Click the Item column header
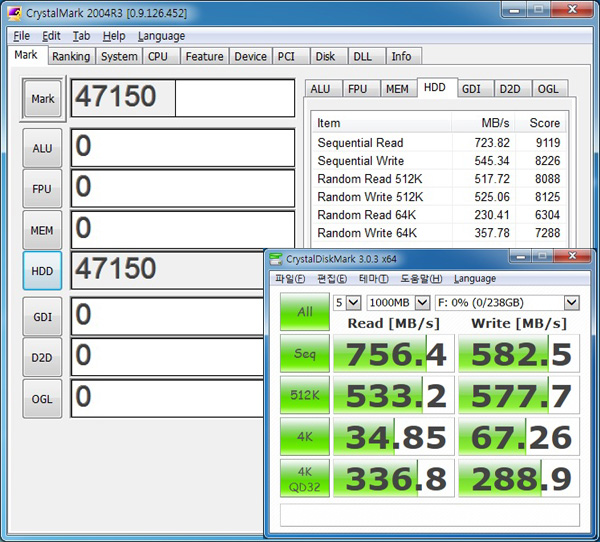 [x=382, y=123]
